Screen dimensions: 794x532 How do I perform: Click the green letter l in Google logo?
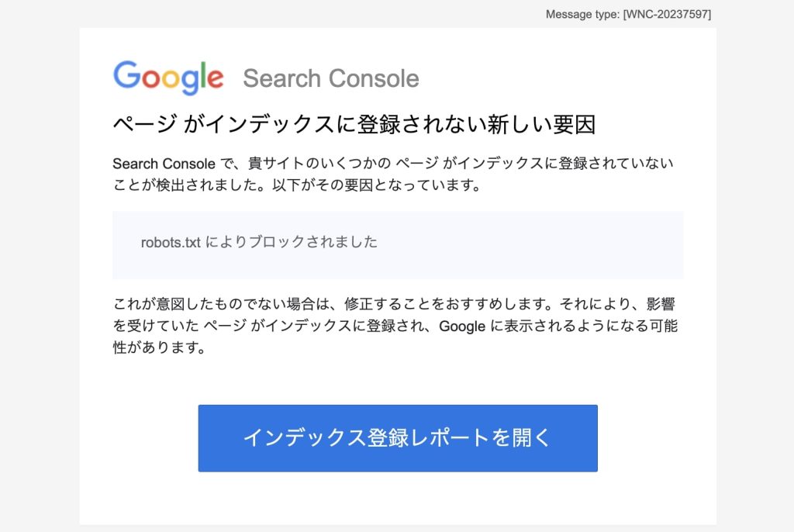(202, 75)
